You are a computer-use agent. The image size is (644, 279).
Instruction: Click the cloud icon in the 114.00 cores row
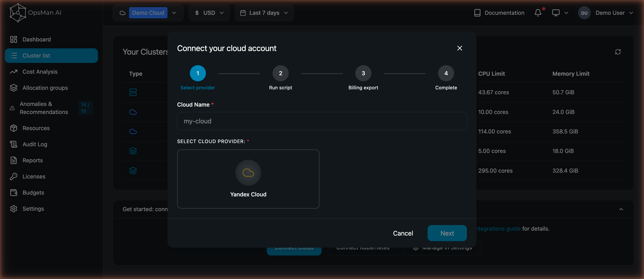tap(133, 131)
